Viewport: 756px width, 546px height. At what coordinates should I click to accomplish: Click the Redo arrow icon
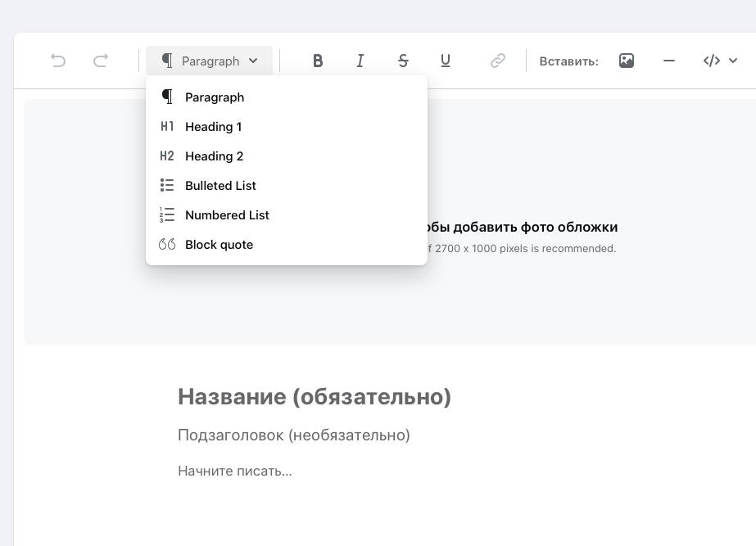[x=101, y=61]
